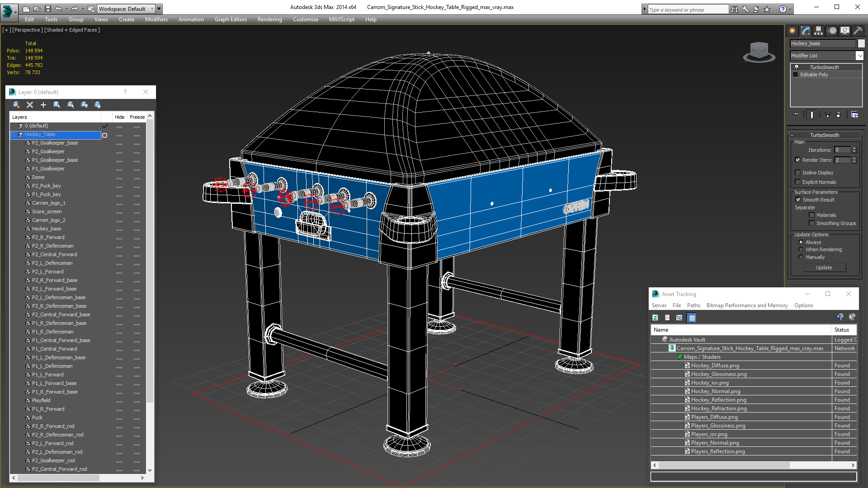Click the Favorites star icon
Image resolution: width=868 pixels, height=488 pixels.
[767, 9]
